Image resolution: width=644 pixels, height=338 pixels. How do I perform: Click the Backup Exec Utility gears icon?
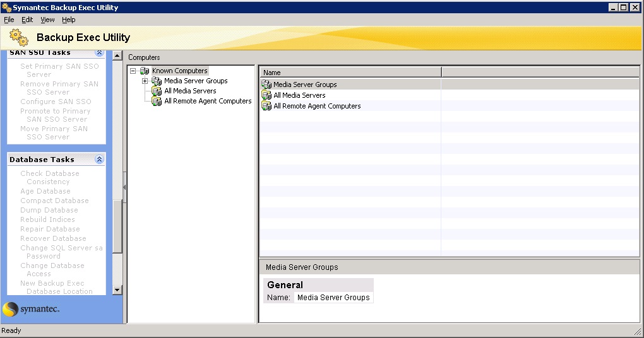tap(19, 38)
